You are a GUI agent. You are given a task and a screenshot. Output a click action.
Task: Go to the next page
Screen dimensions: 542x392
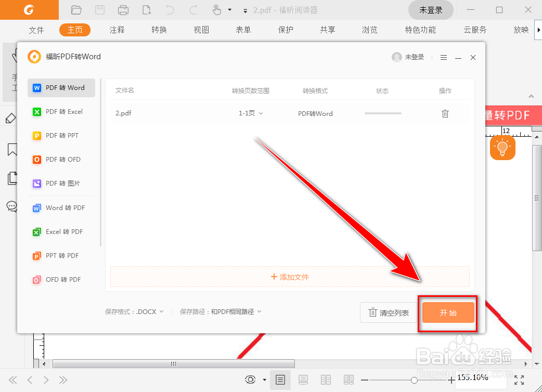coord(46,380)
